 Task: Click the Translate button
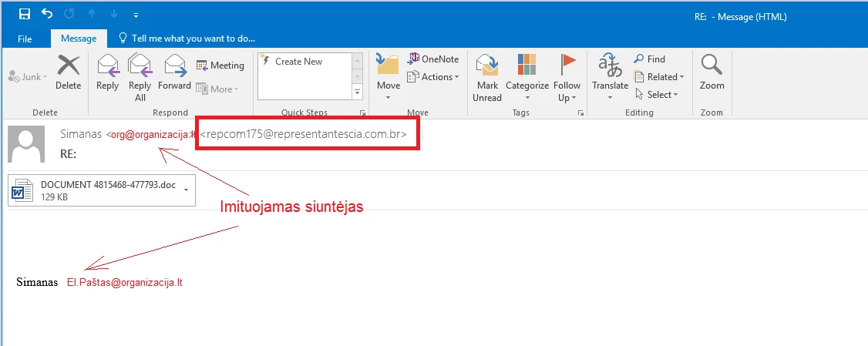click(x=610, y=78)
